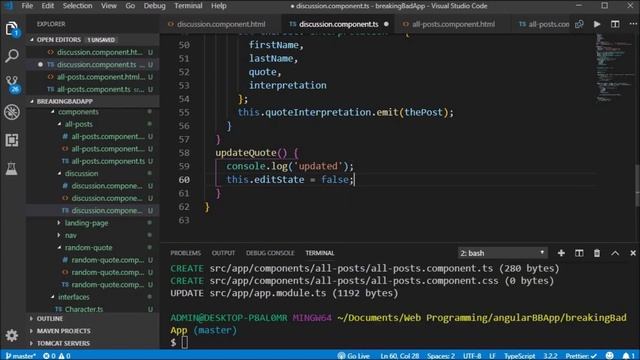Select the discussion.component.ts editor tab
The image size is (640, 360).
338,24
